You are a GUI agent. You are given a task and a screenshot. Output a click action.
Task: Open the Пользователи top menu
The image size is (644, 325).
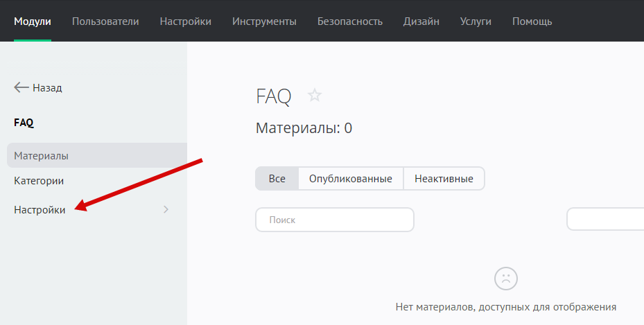coord(105,21)
